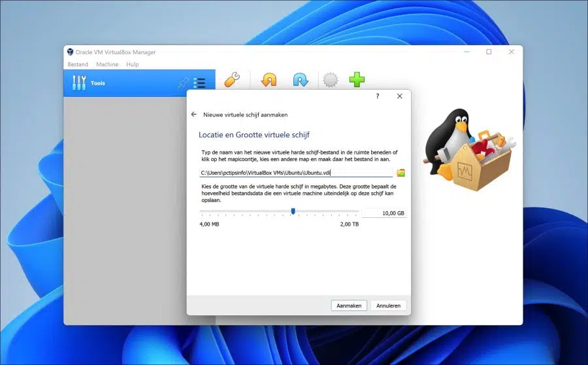Screen dimensions: 588x365
Task: Click the 'Nieuwe virtuele schijf aanmaken' title
Action: coord(246,114)
